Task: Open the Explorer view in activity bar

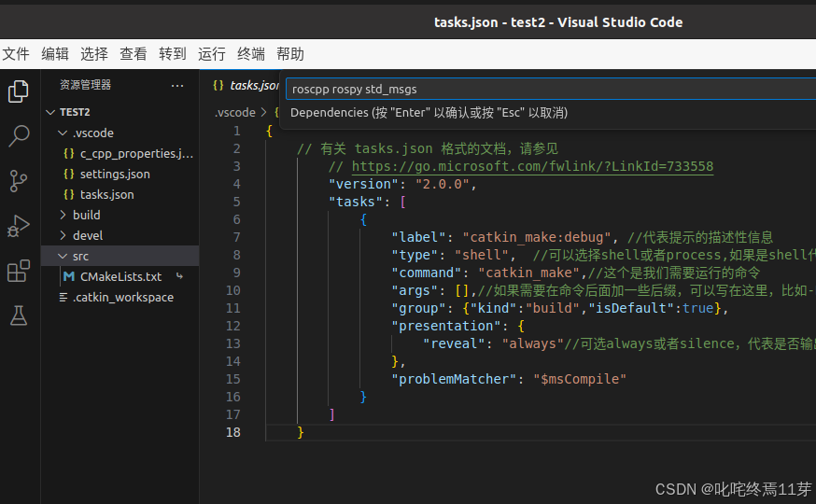Action: click(19, 91)
